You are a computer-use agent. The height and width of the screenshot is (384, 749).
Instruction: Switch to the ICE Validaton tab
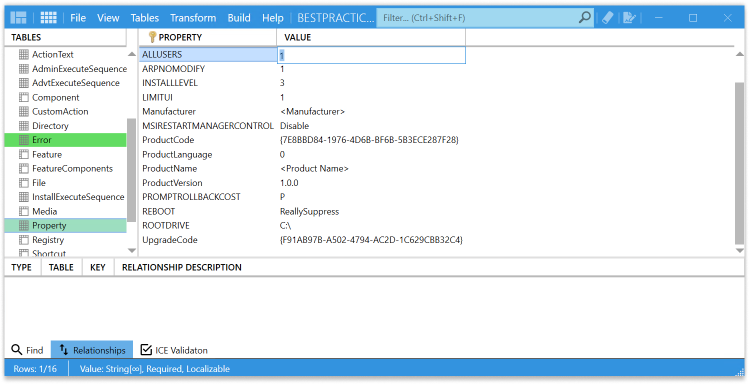pyautogui.click(x=174, y=350)
